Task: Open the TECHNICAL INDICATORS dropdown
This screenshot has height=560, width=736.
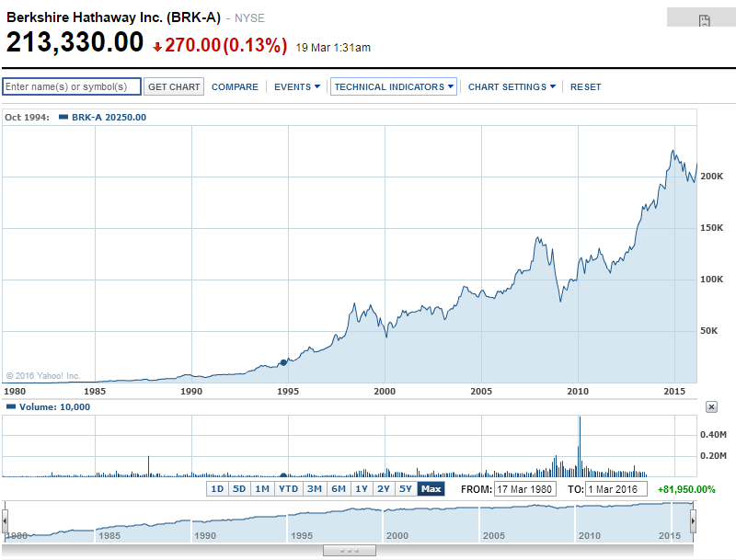Action: tap(393, 86)
